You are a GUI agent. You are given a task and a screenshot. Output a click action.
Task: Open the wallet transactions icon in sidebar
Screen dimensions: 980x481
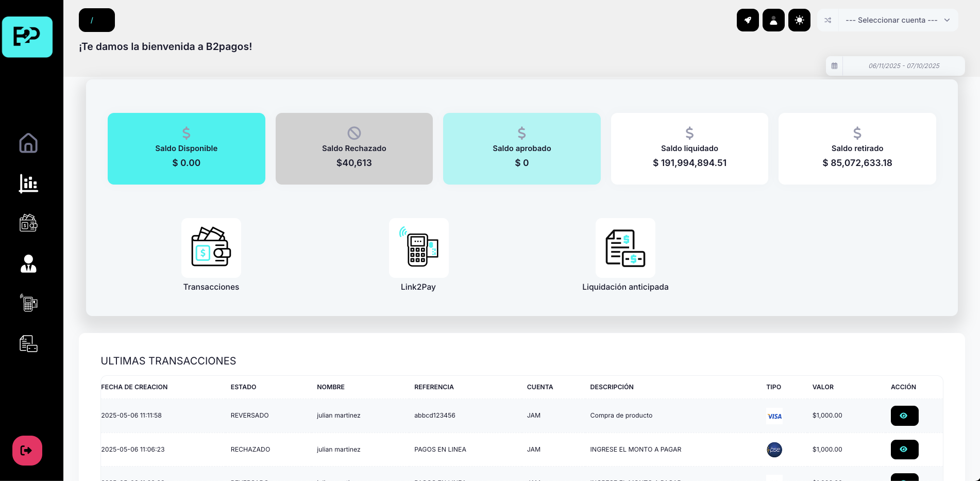[x=28, y=223]
